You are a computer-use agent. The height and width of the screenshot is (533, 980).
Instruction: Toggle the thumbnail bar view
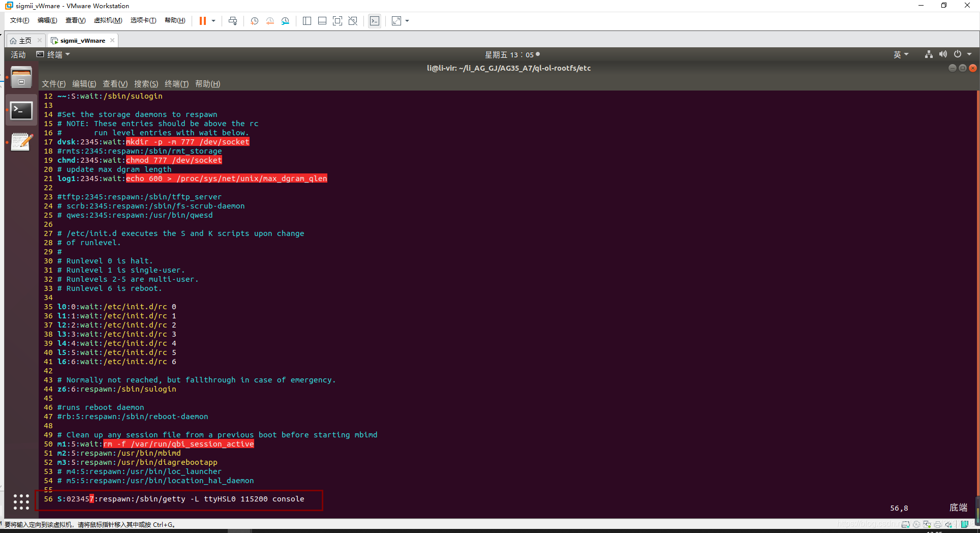(x=322, y=21)
